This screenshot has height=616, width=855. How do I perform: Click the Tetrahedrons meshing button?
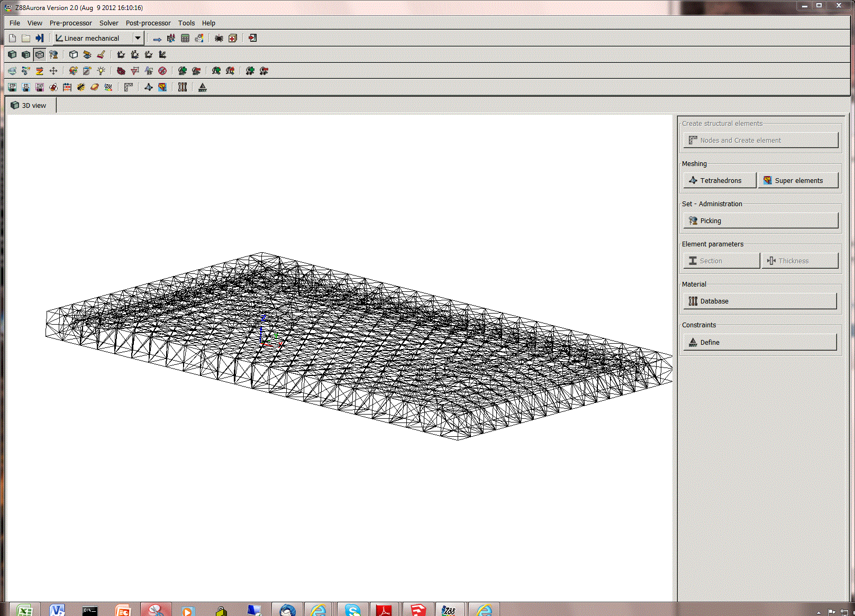[720, 181]
